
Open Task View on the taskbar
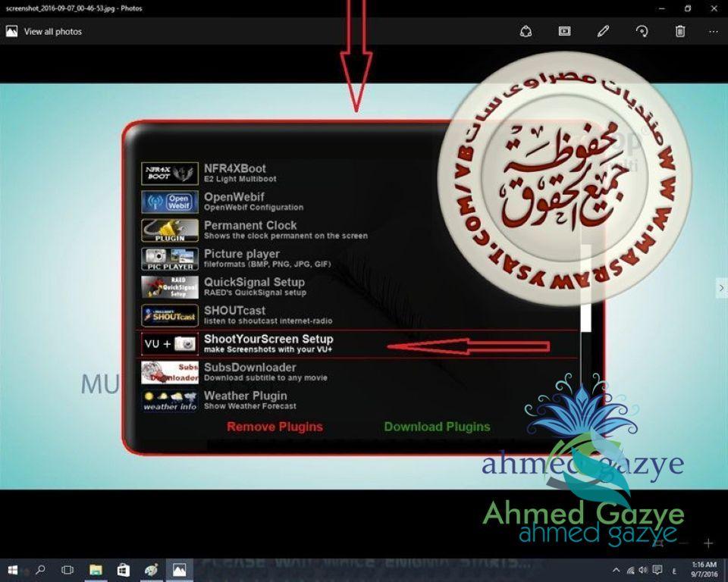67,570
